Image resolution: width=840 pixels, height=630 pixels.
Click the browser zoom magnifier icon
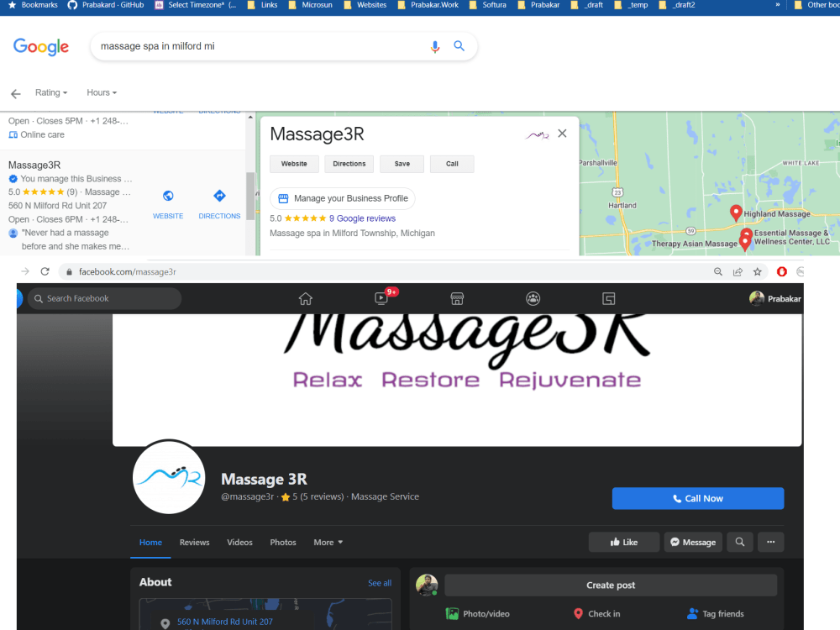(x=718, y=271)
